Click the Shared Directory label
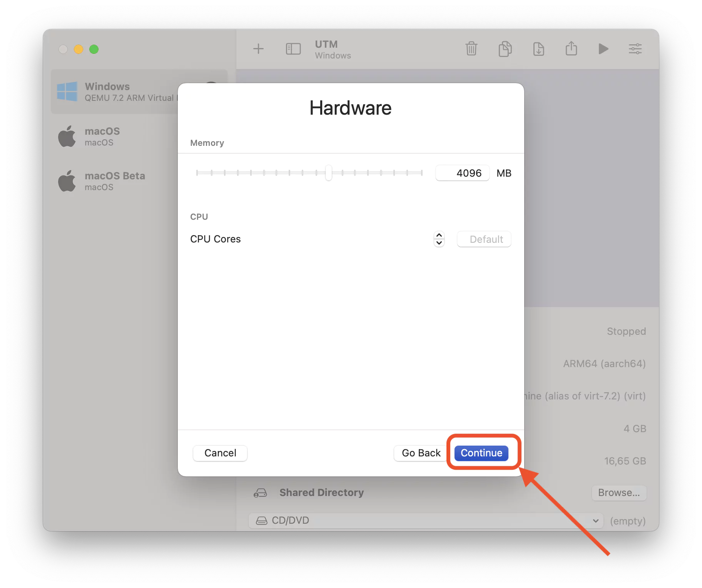 point(321,493)
